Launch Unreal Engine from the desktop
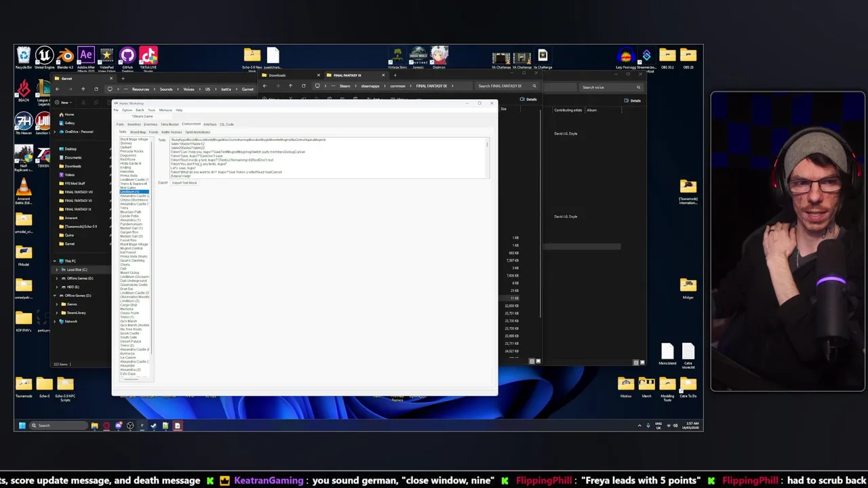 [x=44, y=58]
